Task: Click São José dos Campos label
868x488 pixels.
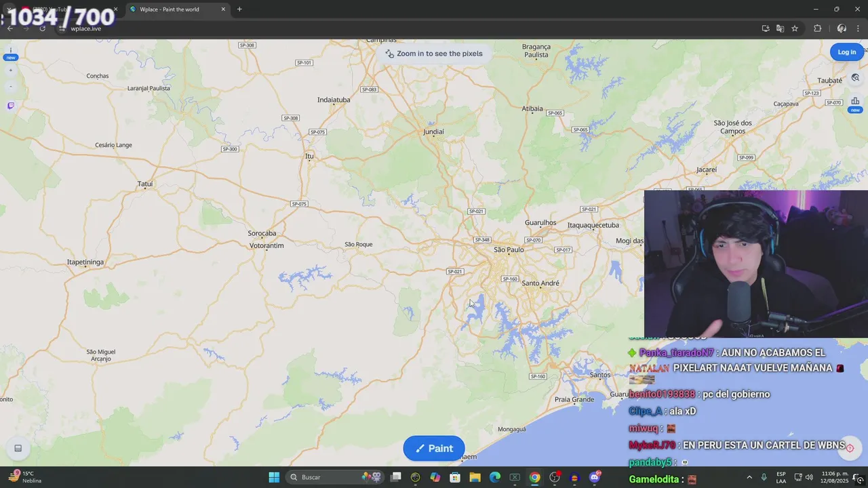Action: pos(733,127)
